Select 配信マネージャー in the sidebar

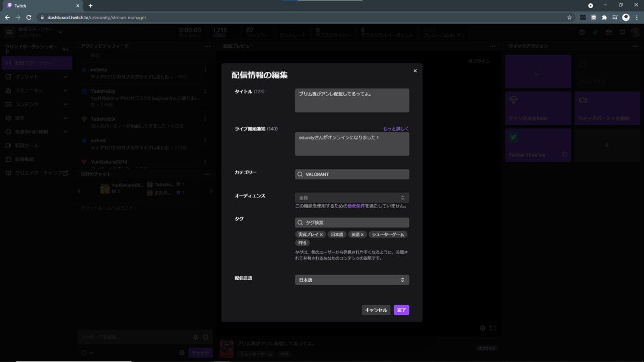[x=36, y=63]
